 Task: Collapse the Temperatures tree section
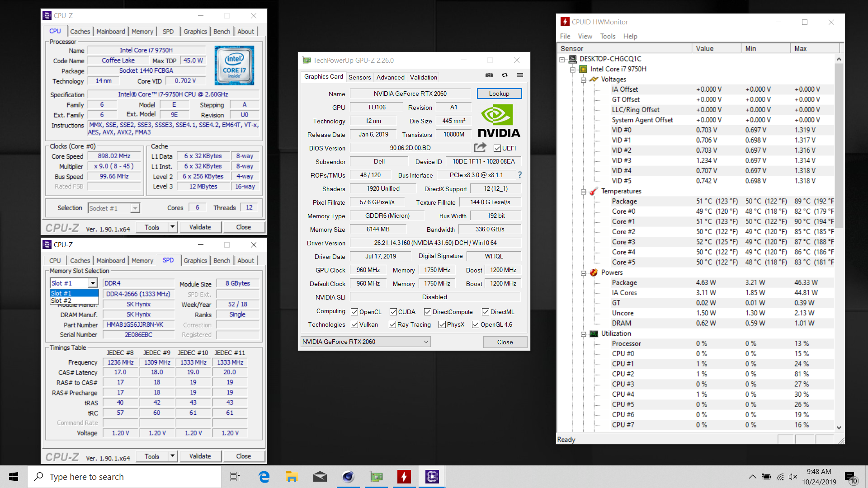click(584, 192)
